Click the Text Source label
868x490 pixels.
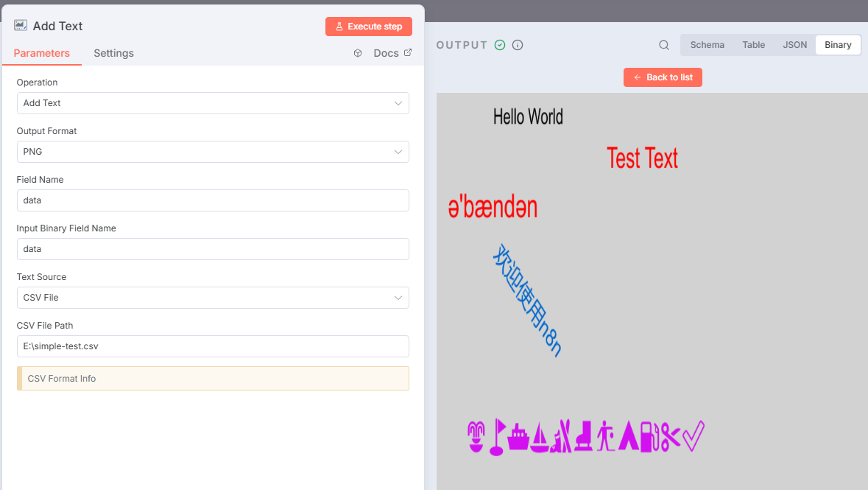(41, 277)
